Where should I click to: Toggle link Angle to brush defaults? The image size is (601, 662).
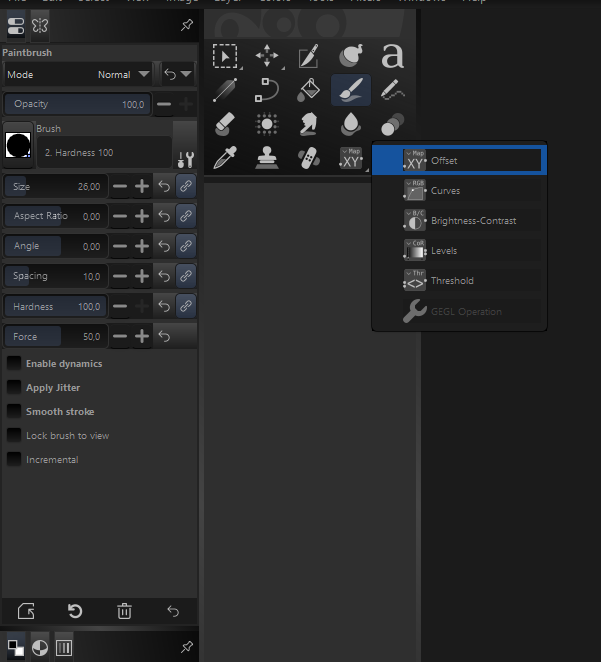[186, 246]
